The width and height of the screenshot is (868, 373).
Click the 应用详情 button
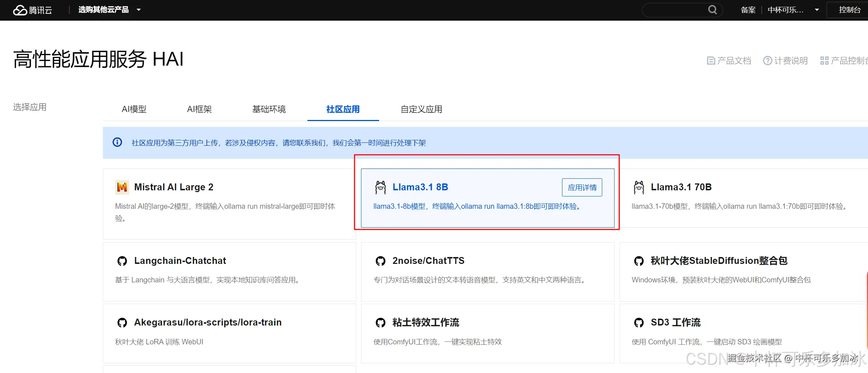tap(582, 187)
